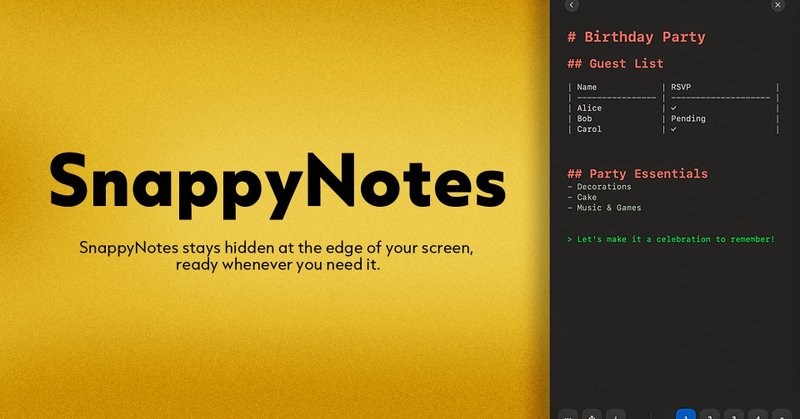Switch to note page 1 tab
The width and height of the screenshot is (800, 419).
tap(686, 414)
